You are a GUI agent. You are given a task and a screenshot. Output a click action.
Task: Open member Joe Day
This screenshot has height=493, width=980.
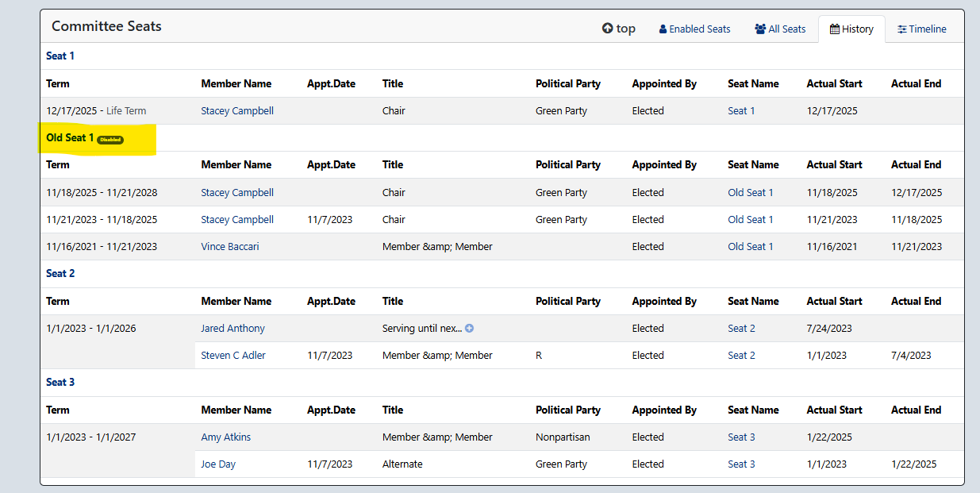(218, 464)
